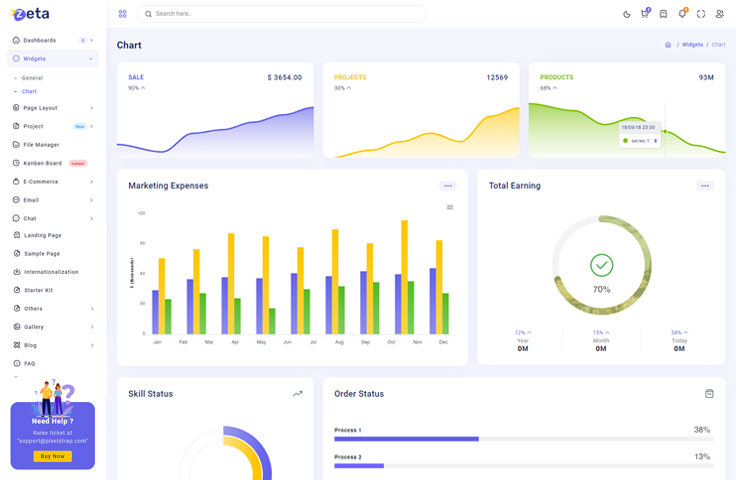Click the Email icon in sidebar
This screenshot has width=736, height=480.
[16, 199]
